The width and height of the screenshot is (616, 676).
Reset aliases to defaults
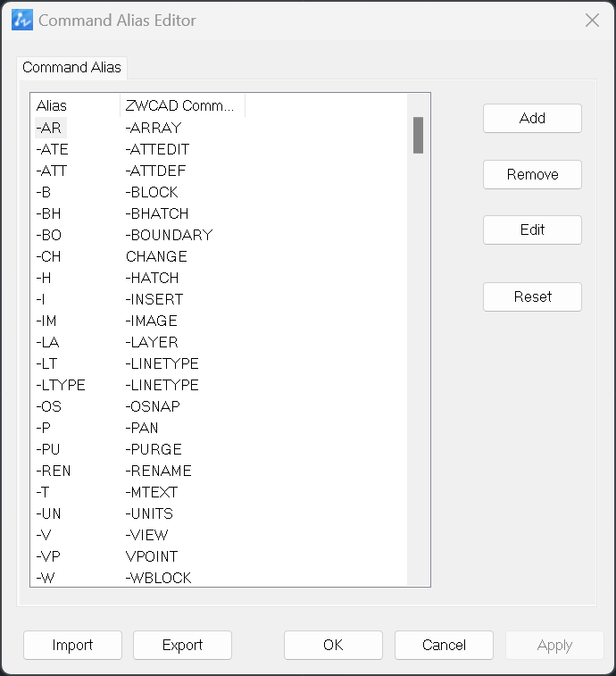532,296
